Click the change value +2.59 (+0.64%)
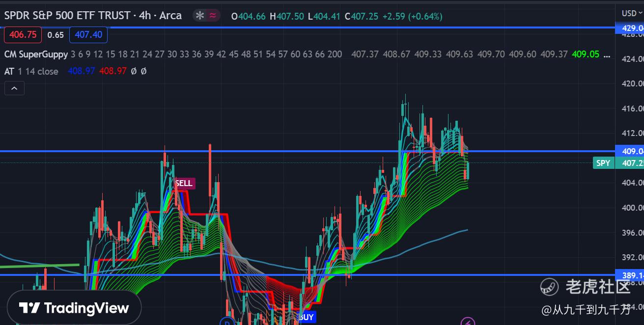This screenshot has width=644, height=325. click(412, 16)
